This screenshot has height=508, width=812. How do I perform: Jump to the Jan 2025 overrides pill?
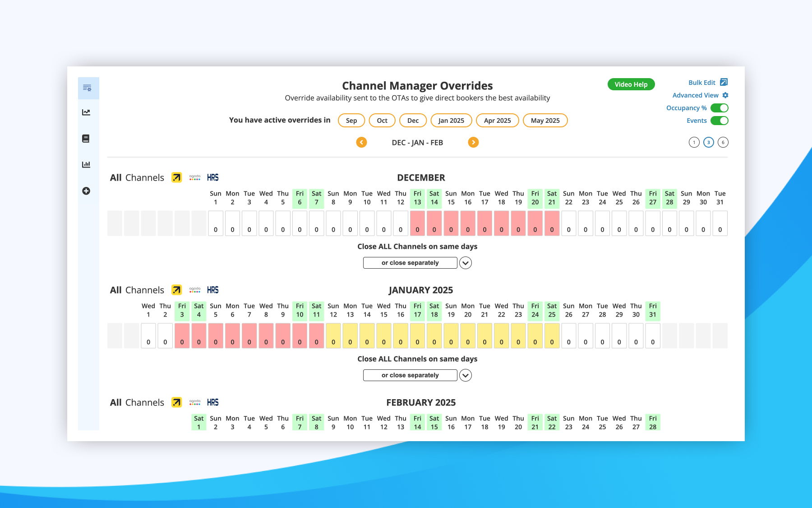coord(451,121)
